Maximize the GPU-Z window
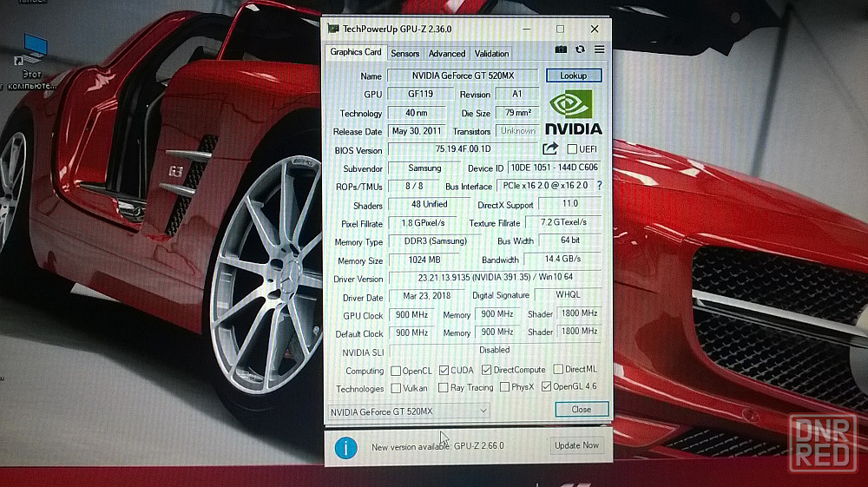Screen dimensions: 868x487 coord(560,29)
